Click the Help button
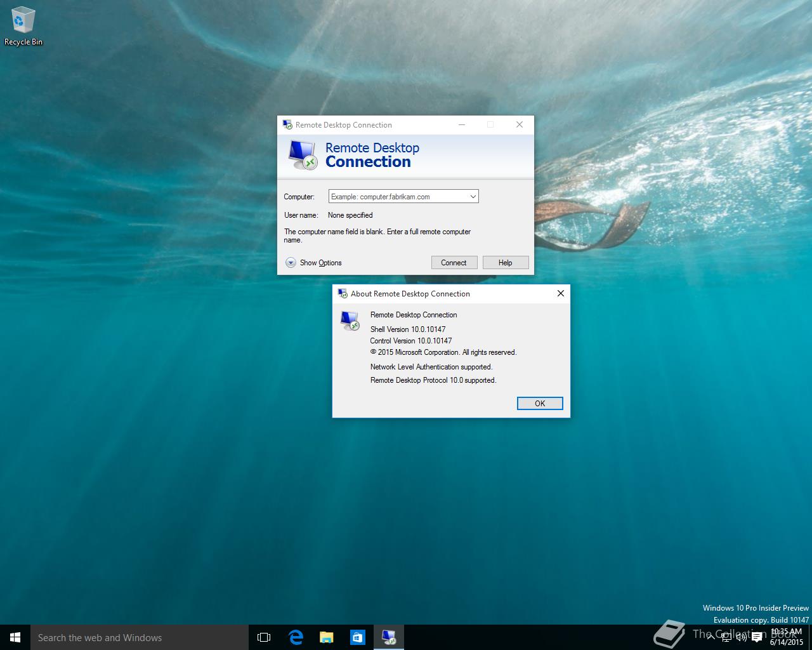812x650 pixels. 505,263
